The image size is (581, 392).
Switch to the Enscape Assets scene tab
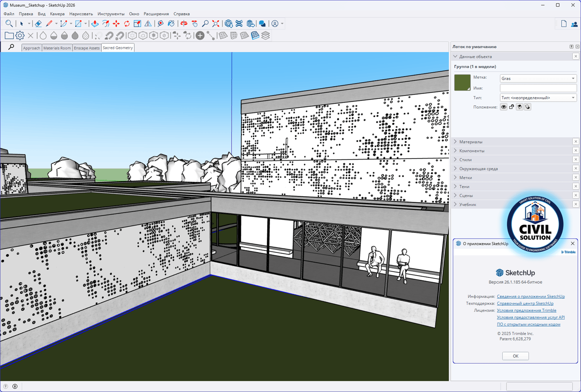pyautogui.click(x=87, y=48)
